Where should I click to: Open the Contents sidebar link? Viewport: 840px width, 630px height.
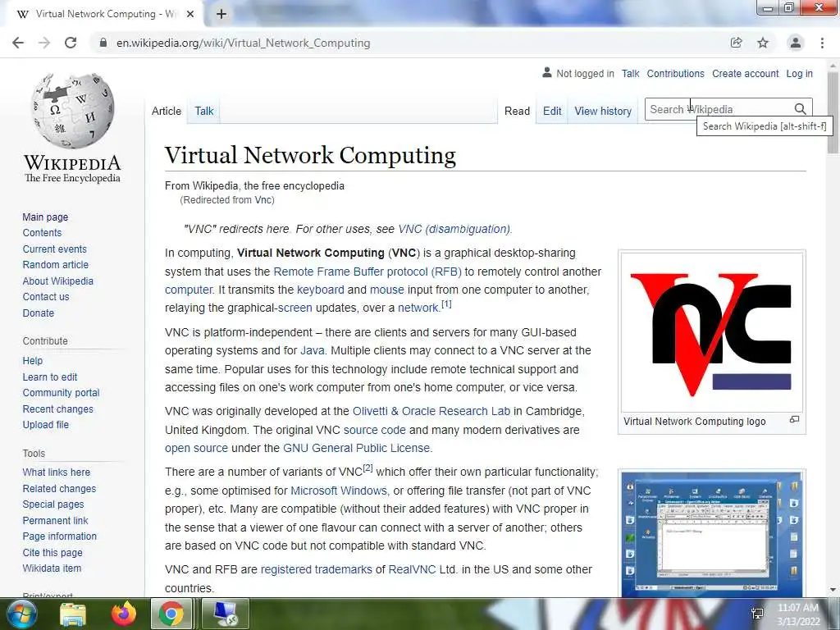pyautogui.click(x=42, y=233)
